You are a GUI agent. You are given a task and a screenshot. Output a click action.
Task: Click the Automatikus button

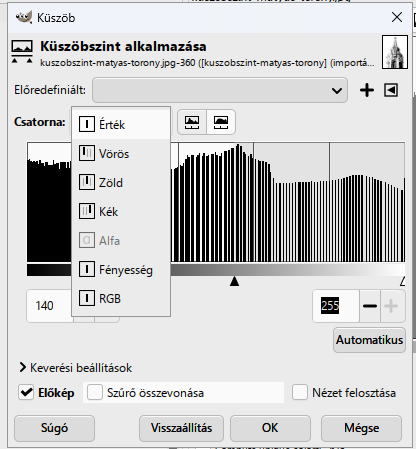click(x=369, y=340)
